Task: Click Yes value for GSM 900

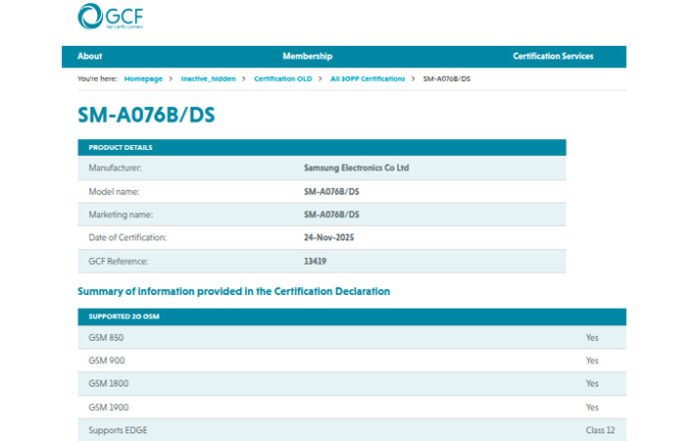Action: click(592, 361)
